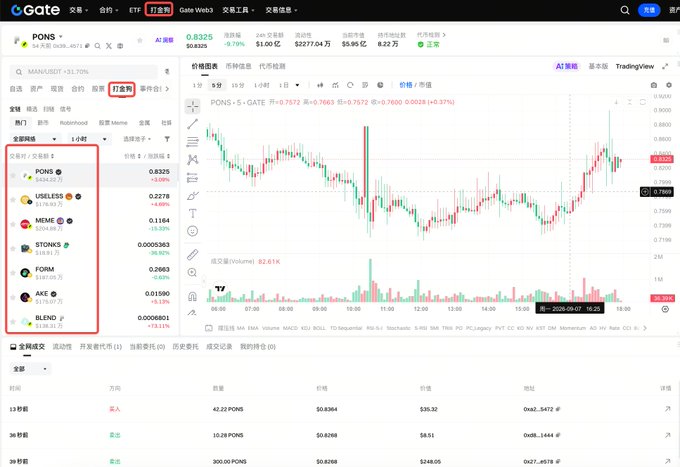Image resolution: width=680 pixels, height=467 pixels.
Task: Switch to 流动性 tab below chart
Action: pos(62,346)
